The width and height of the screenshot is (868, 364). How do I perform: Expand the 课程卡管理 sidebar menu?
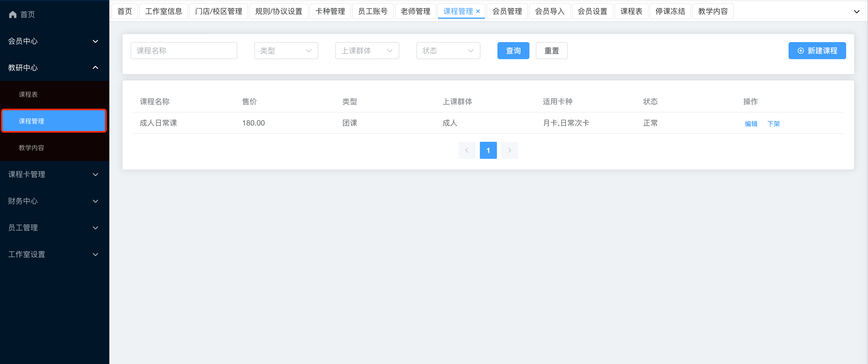click(x=54, y=175)
